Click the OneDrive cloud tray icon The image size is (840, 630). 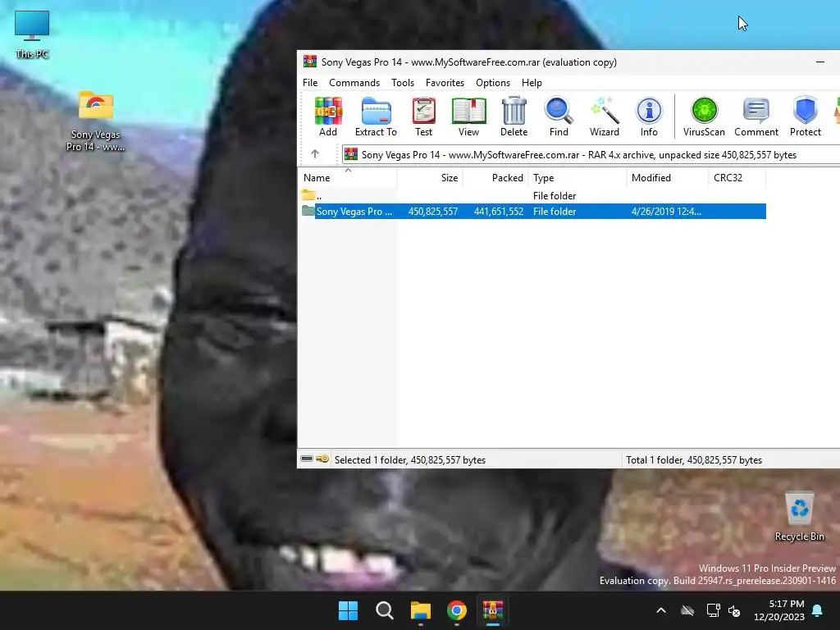687,610
